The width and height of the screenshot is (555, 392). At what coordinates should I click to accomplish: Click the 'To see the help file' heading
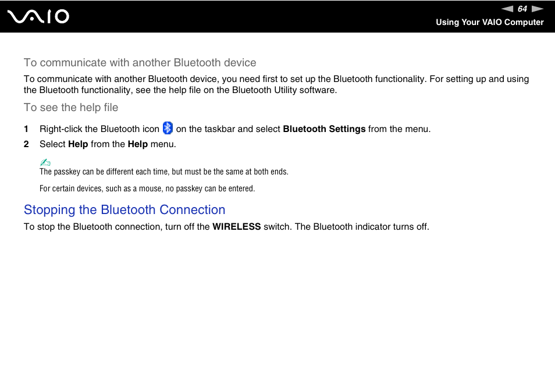tap(71, 108)
